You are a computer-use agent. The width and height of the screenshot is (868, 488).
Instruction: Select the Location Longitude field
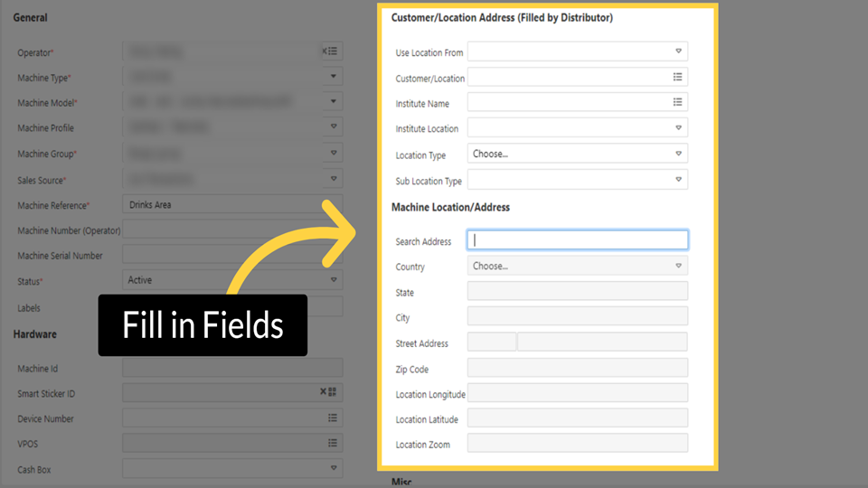pyautogui.click(x=577, y=393)
